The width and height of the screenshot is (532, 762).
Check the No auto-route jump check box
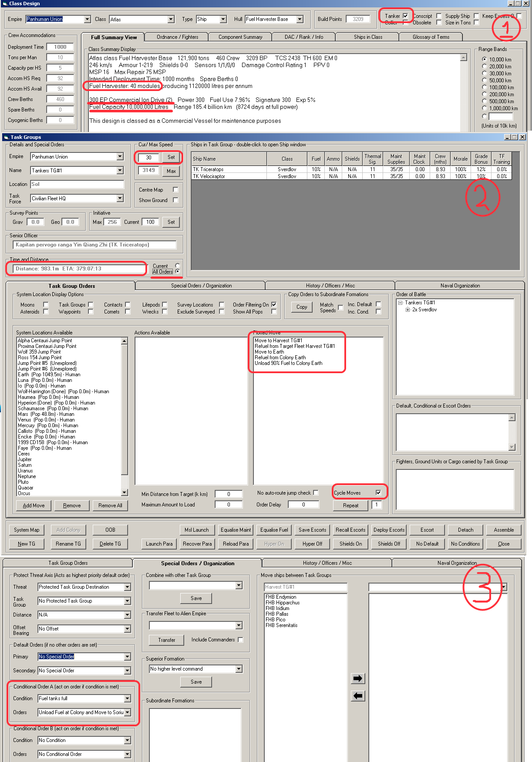[316, 492]
